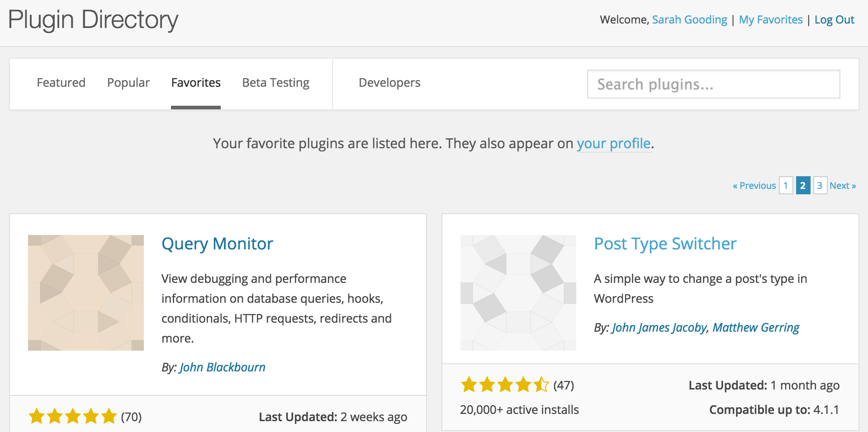The width and height of the screenshot is (868, 432).
Task: Open the Query Monitor plugin title
Action: 217,244
